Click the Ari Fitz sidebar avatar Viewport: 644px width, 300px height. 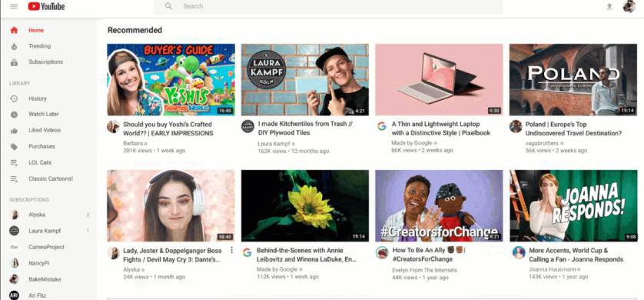[x=15, y=295]
